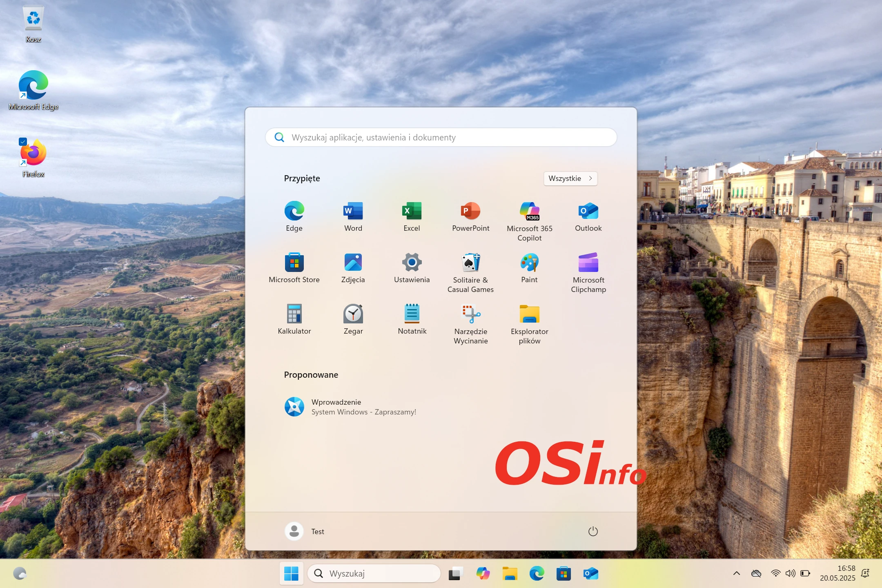Click the taskbar Wyszukaj search box
The image size is (882, 588).
[374, 574]
